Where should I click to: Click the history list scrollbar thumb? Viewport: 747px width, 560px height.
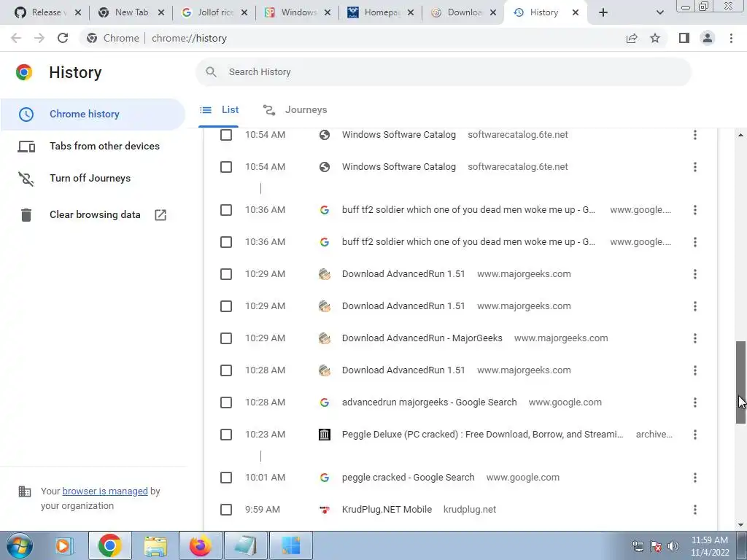click(740, 382)
